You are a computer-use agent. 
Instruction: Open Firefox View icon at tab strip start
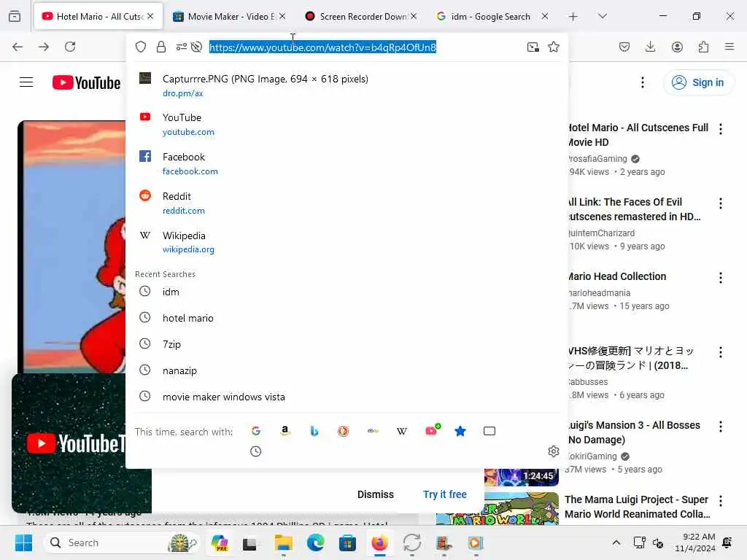pos(15,16)
